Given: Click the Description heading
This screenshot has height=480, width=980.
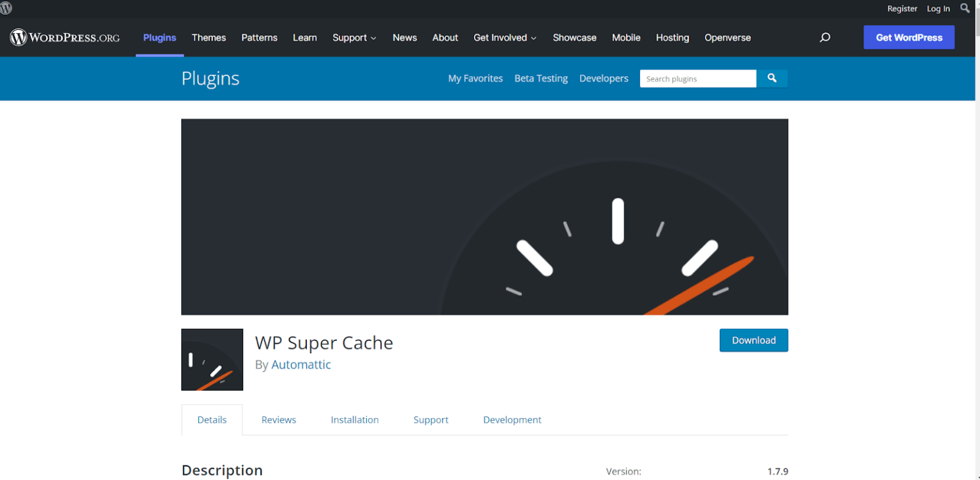Looking at the screenshot, I should click(x=222, y=470).
